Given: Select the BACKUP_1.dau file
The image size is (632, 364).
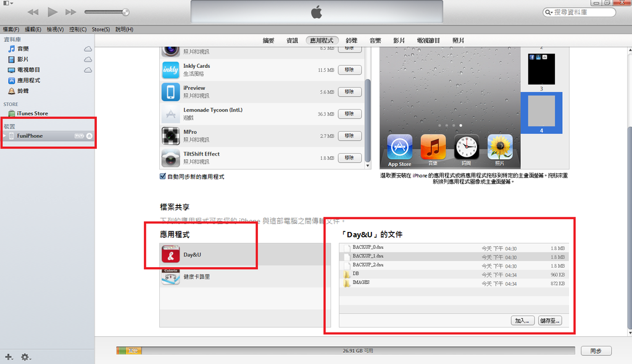Looking at the screenshot, I should coord(454,257).
